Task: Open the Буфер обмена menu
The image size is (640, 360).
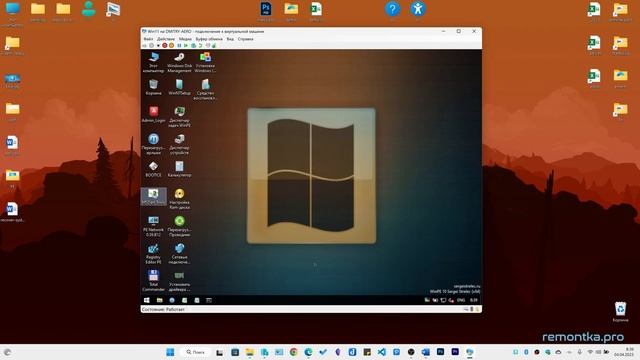Action: 209,39
